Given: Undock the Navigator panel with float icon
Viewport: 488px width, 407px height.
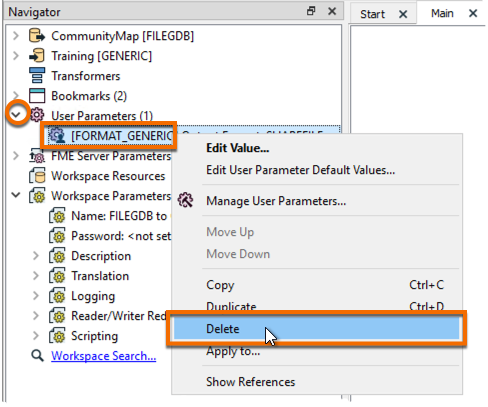Looking at the screenshot, I should click(x=311, y=11).
